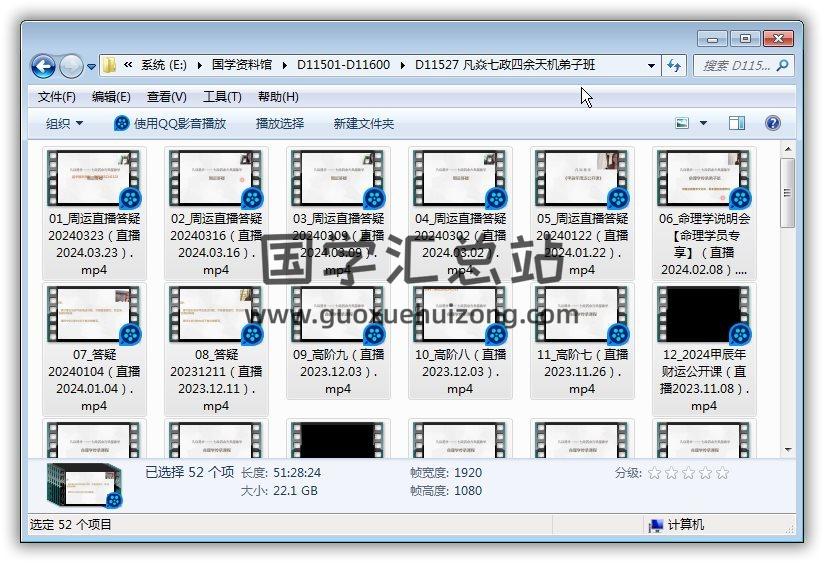Click the magnifier search icon

782,66
